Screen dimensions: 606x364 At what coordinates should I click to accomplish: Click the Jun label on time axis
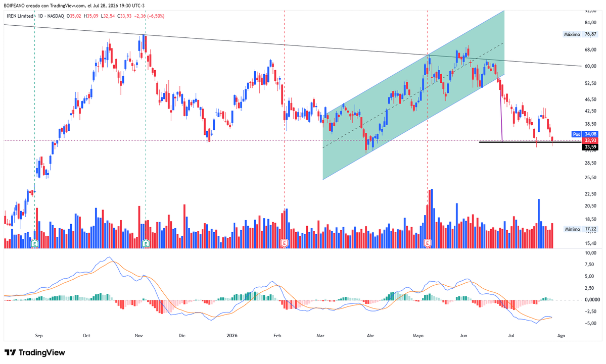click(x=463, y=336)
